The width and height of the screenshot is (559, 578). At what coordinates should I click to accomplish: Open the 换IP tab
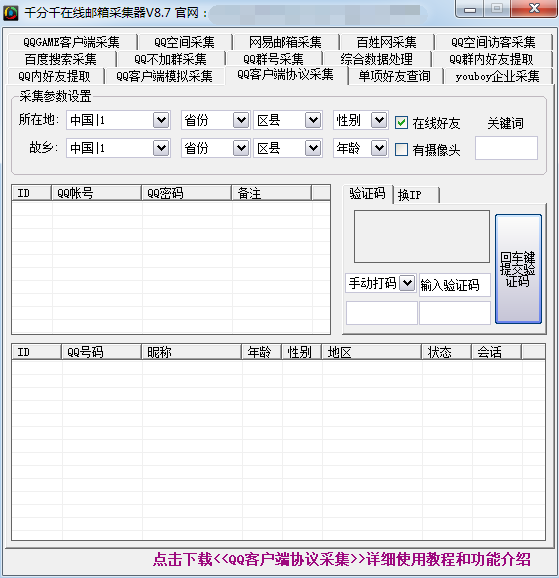(x=416, y=195)
